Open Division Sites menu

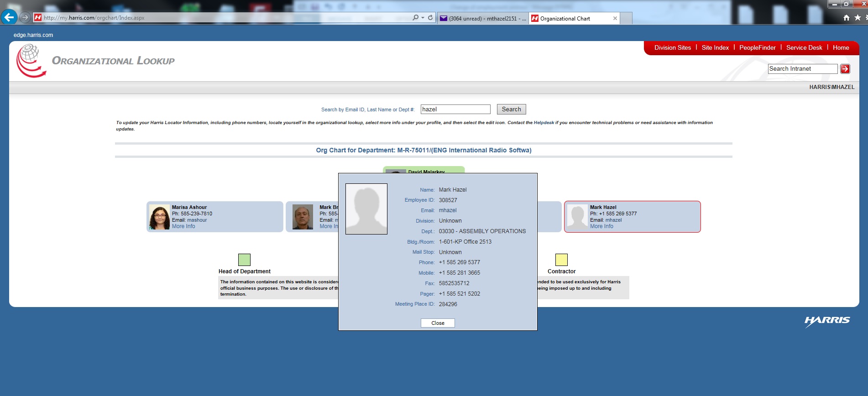pos(672,47)
